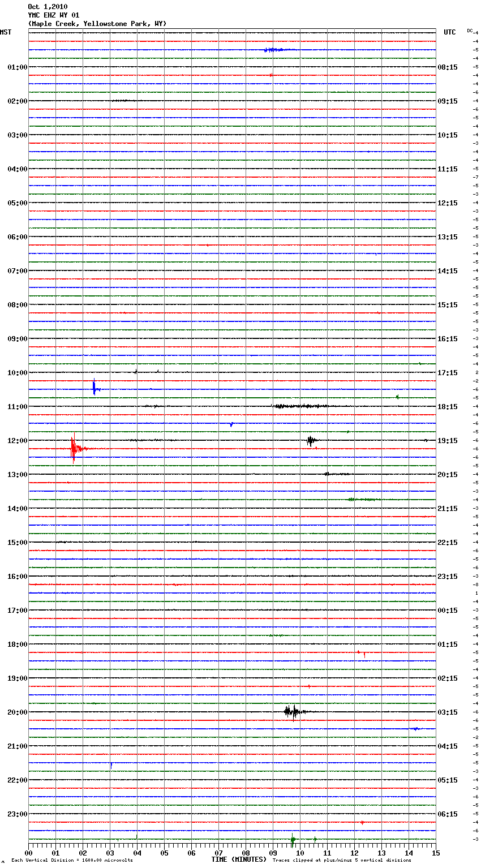Click the '02:00' MST time label
This screenshot has width=481, height=868.
click(x=18, y=101)
